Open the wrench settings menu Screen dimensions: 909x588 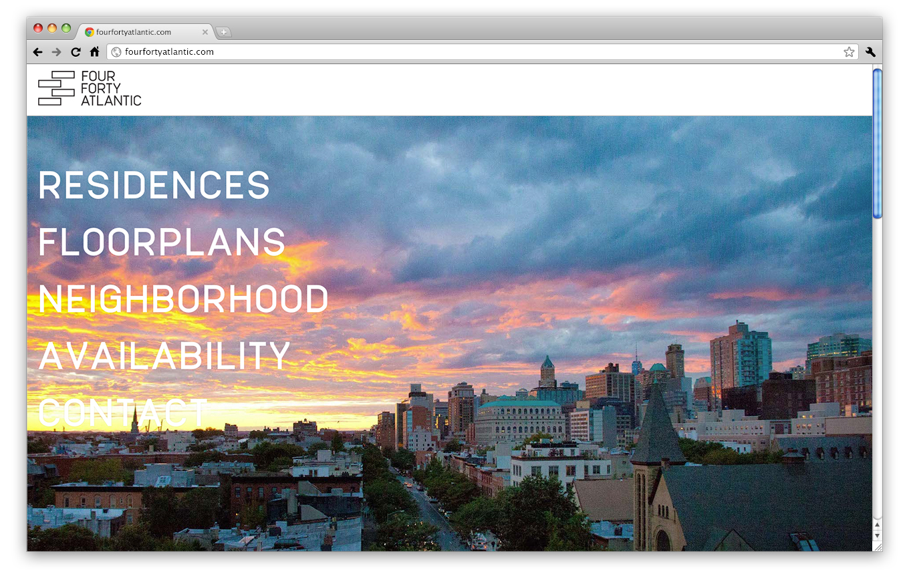point(870,52)
